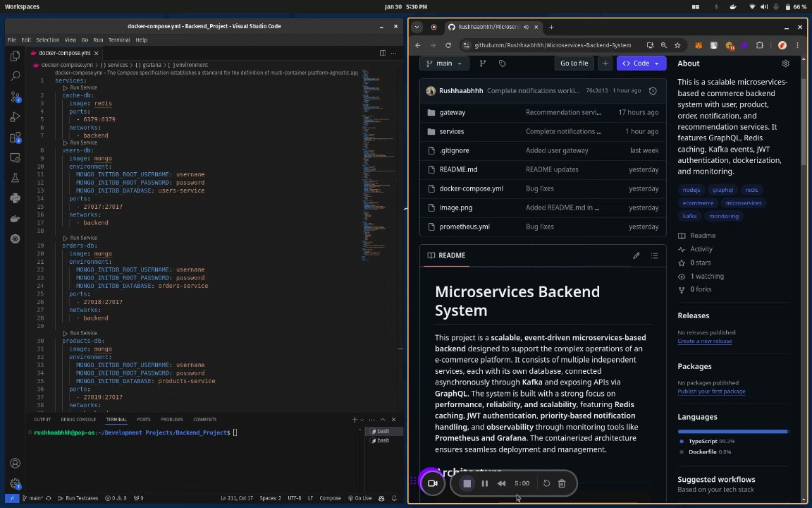
Task: Reload the GitHub page in browser
Action: coord(448,45)
